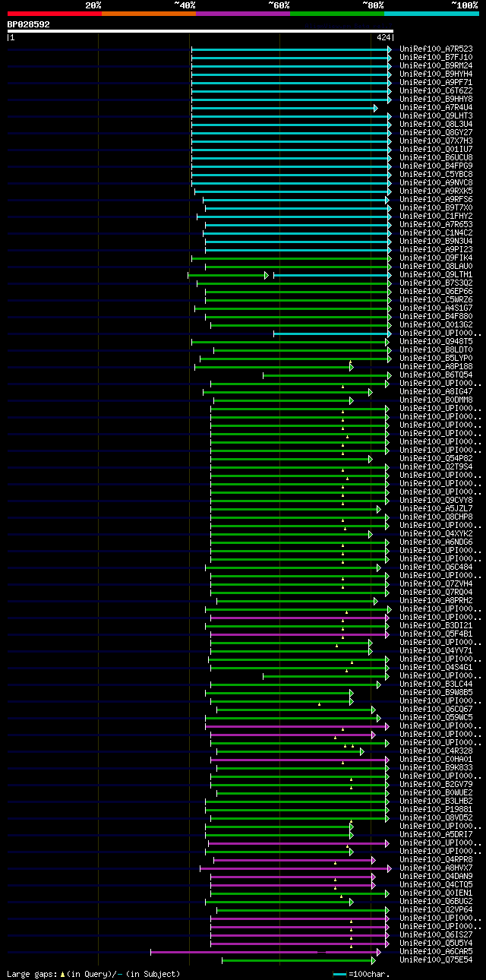Open hit UniRef100_C6T6Z2
486x980 pixels.
click(436, 90)
